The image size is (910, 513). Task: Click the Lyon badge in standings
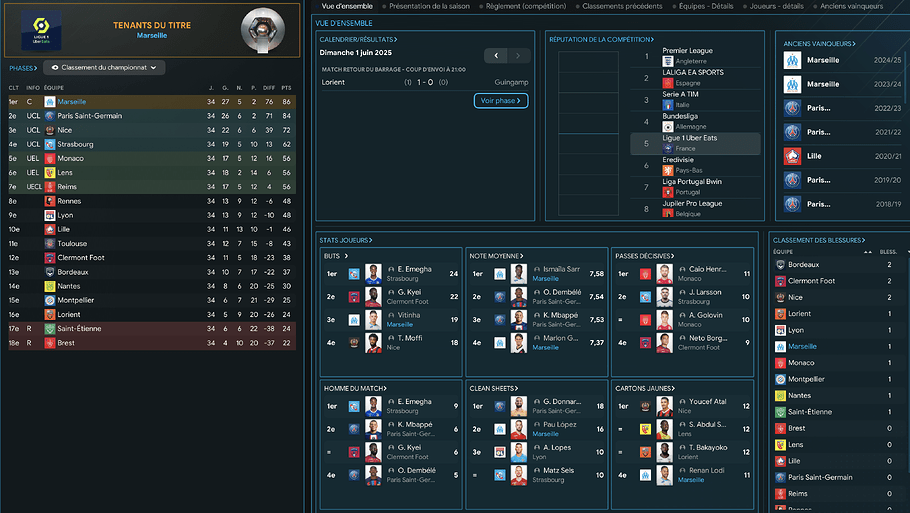tap(50, 215)
